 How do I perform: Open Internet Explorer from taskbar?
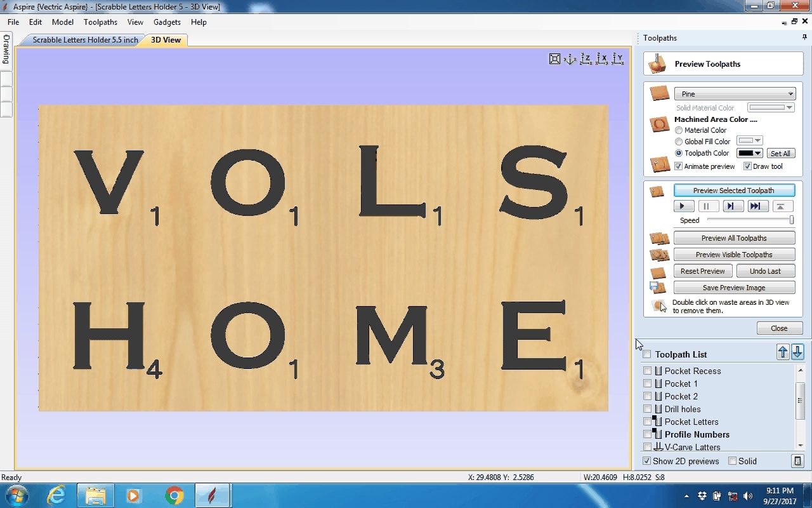click(x=56, y=495)
